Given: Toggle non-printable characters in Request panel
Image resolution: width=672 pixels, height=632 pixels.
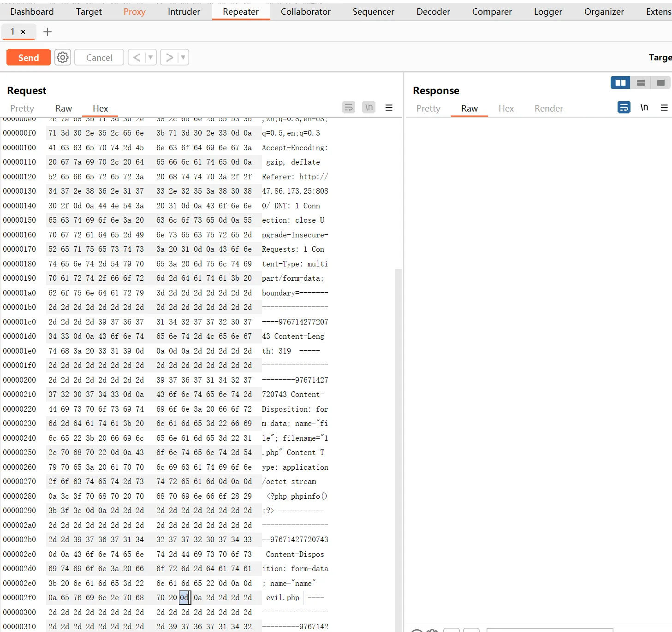Looking at the screenshot, I should [x=369, y=107].
